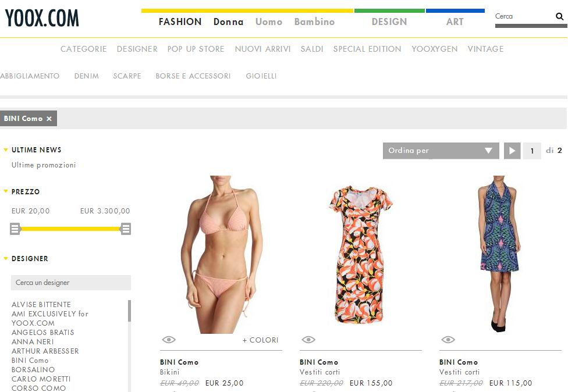
Task: Click the minimum price slider handle
Action: click(x=15, y=229)
